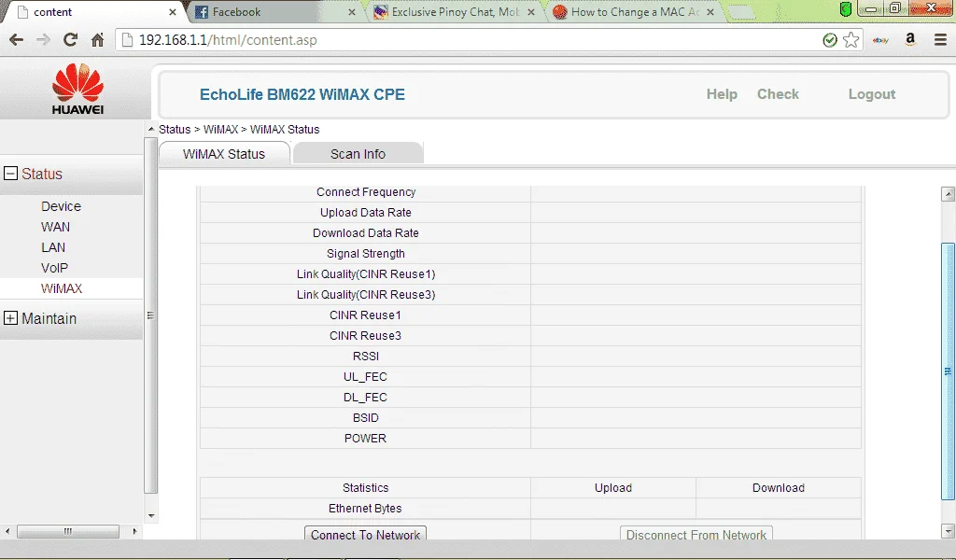This screenshot has width=956, height=560.
Task: Select WiMAX in the sidebar
Action: point(62,288)
